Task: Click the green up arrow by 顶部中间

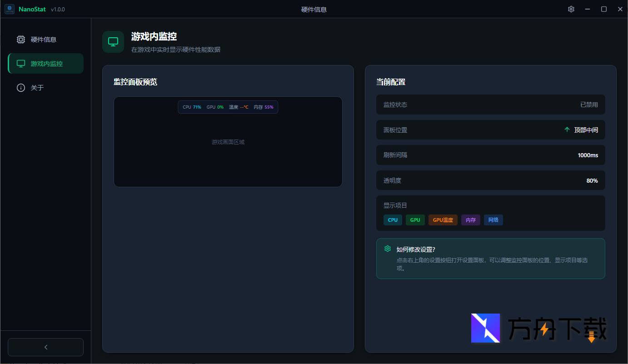Action: coord(567,130)
